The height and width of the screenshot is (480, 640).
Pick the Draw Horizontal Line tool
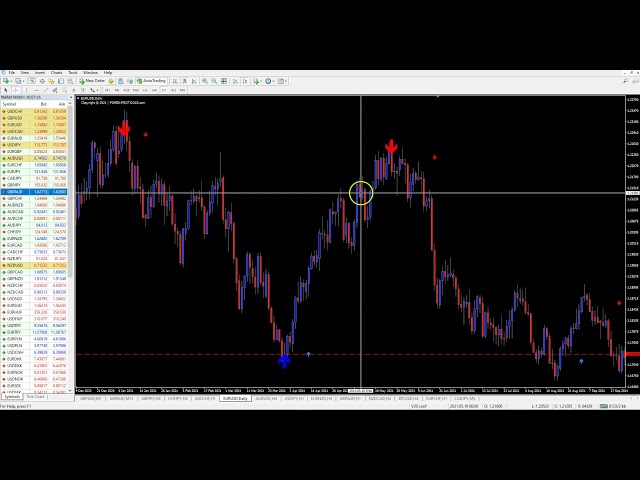pos(36,90)
